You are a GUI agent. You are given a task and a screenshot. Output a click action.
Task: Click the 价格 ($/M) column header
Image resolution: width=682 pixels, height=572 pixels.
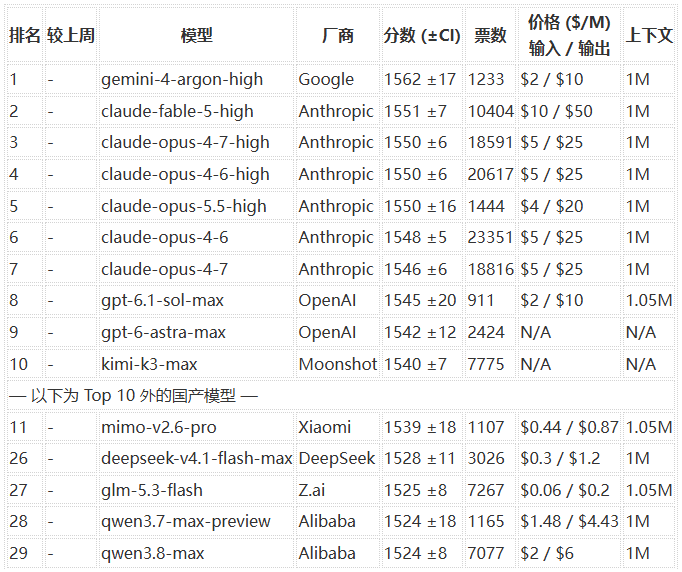click(x=569, y=35)
